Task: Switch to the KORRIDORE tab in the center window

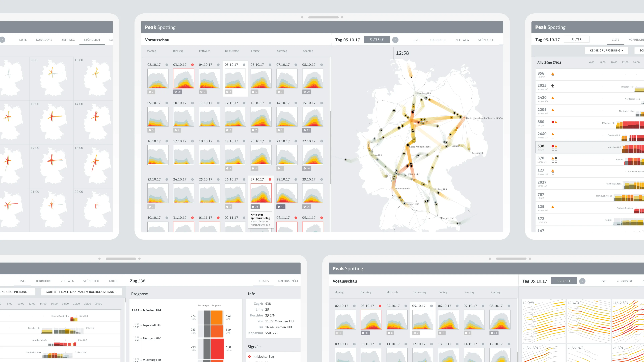Action: click(438, 40)
